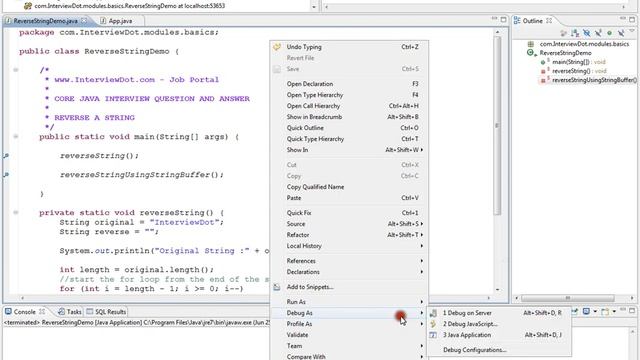Click the Pin Console icon
640x360 pixels.
(x=575, y=311)
